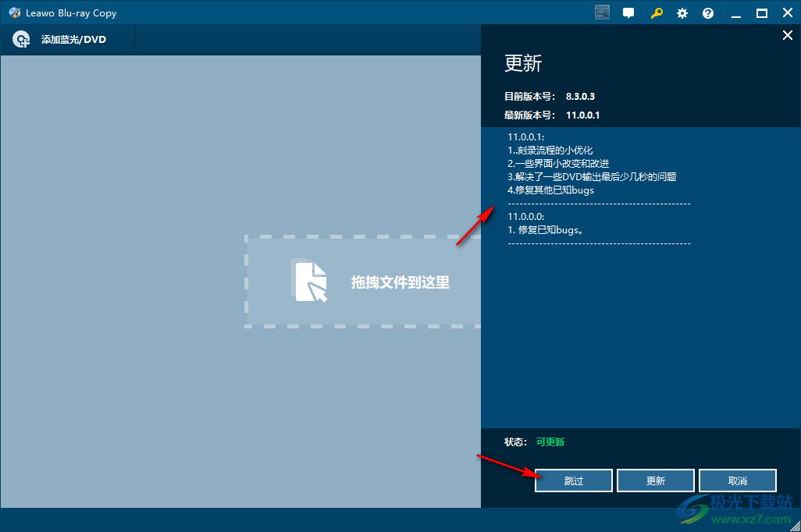Click the 目前版本号 label

point(529,97)
